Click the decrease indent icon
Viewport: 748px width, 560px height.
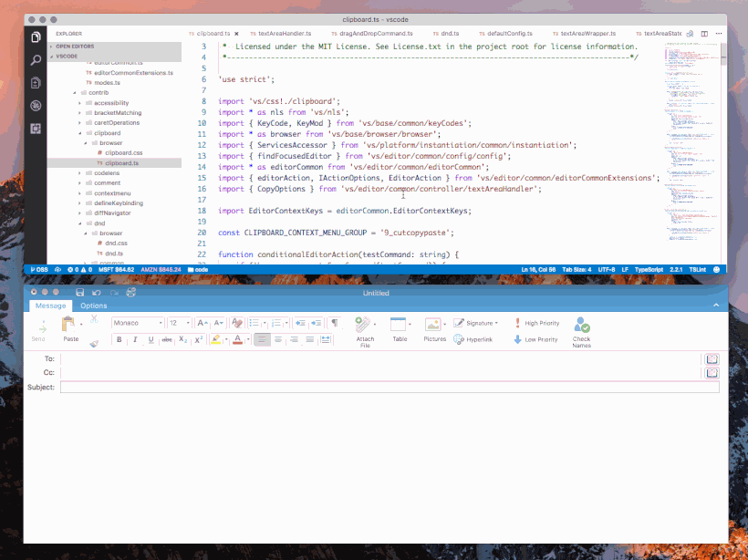tap(300, 323)
